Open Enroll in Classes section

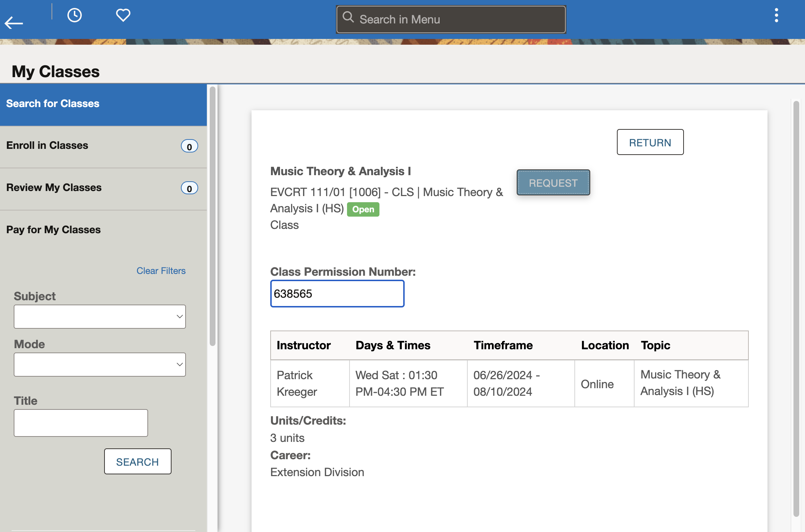click(103, 146)
